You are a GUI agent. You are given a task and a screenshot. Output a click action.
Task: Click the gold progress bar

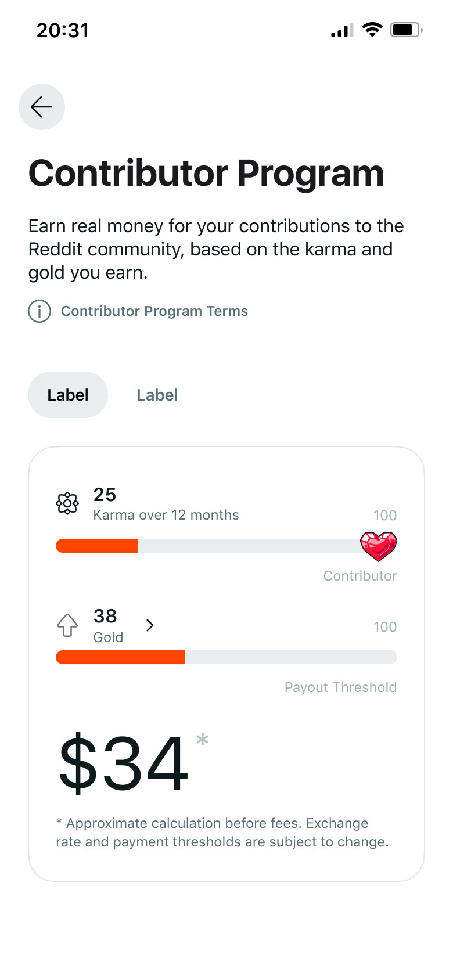point(227,657)
